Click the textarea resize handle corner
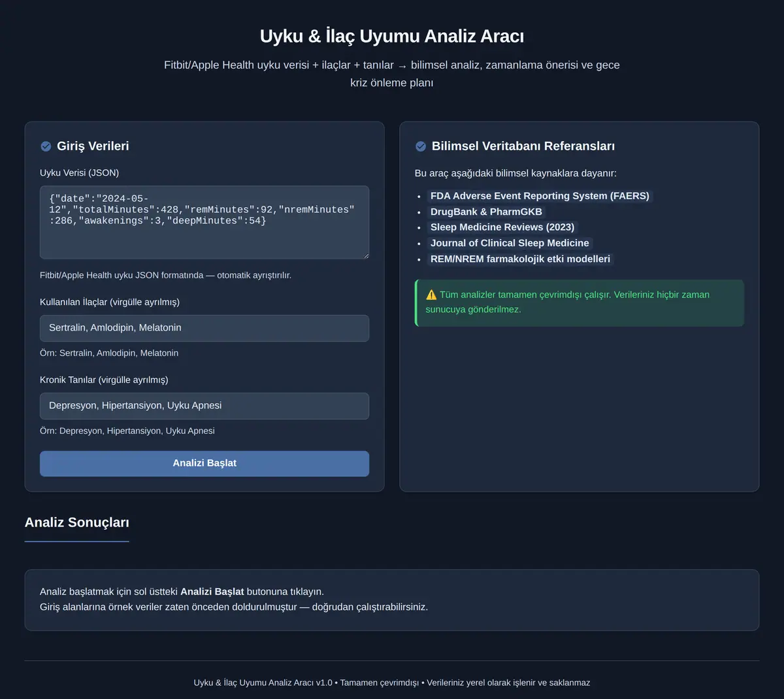This screenshot has height=699, width=784. [x=365, y=255]
